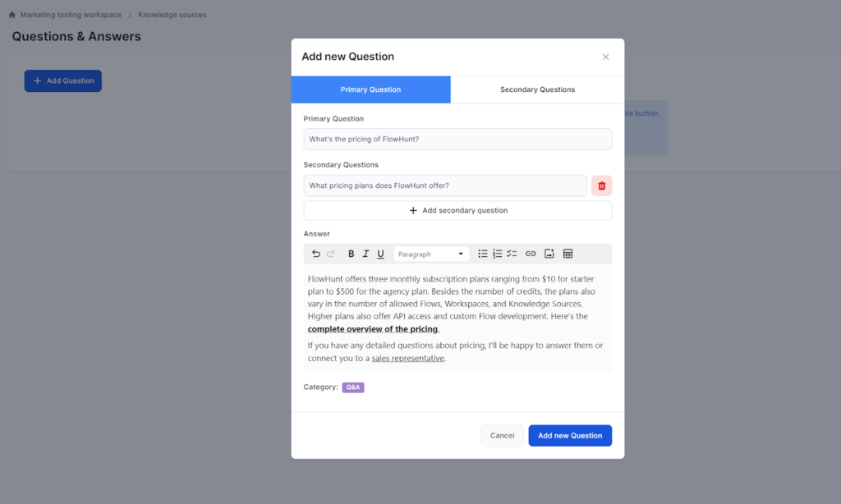Click the Redo icon in the editor toolbar
The width and height of the screenshot is (841, 504).
tap(330, 254)
